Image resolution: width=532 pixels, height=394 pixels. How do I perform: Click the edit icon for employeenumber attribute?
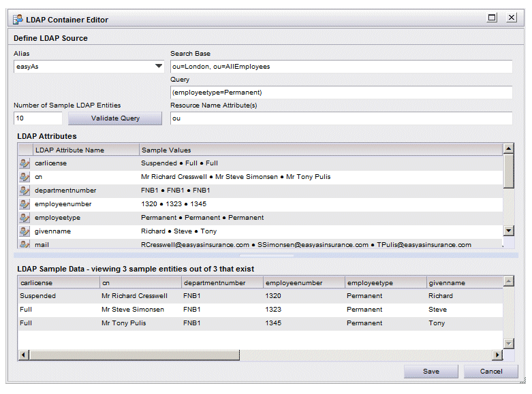point(25,204)
